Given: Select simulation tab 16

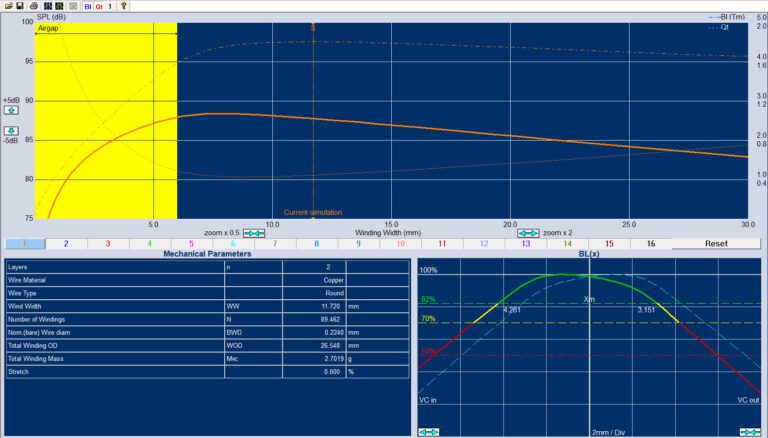Looking at the screenshot, I should coord(651,243).
